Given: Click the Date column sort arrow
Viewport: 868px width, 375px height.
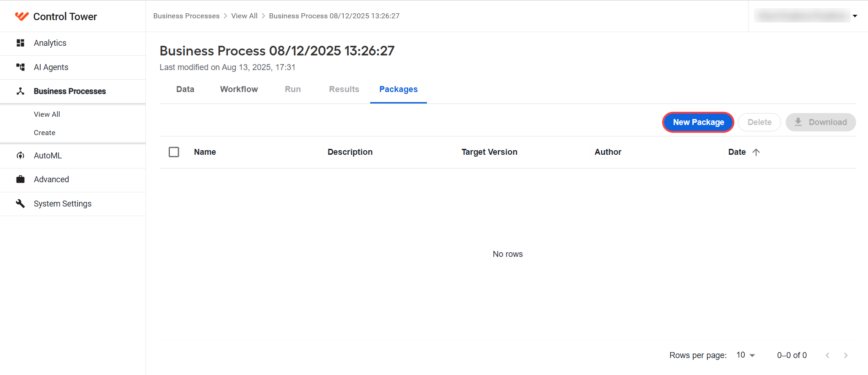Looking at the screenshot, I should click(x=756, y=152).
